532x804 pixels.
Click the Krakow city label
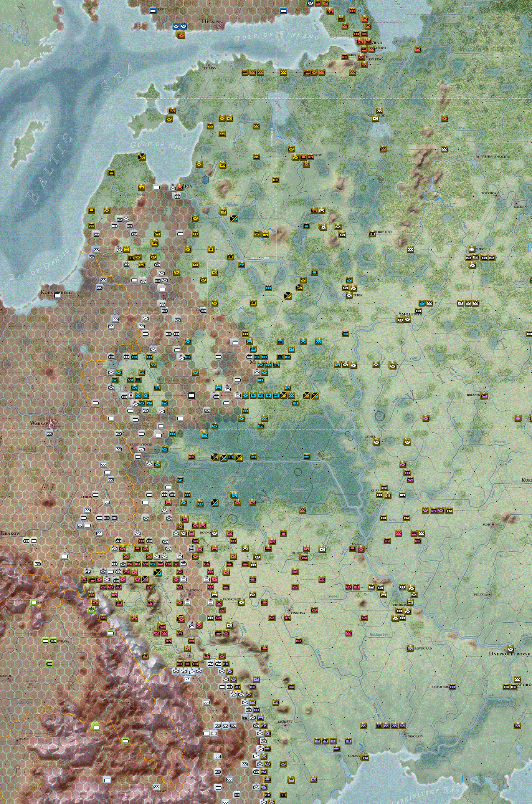click(10, 533)
